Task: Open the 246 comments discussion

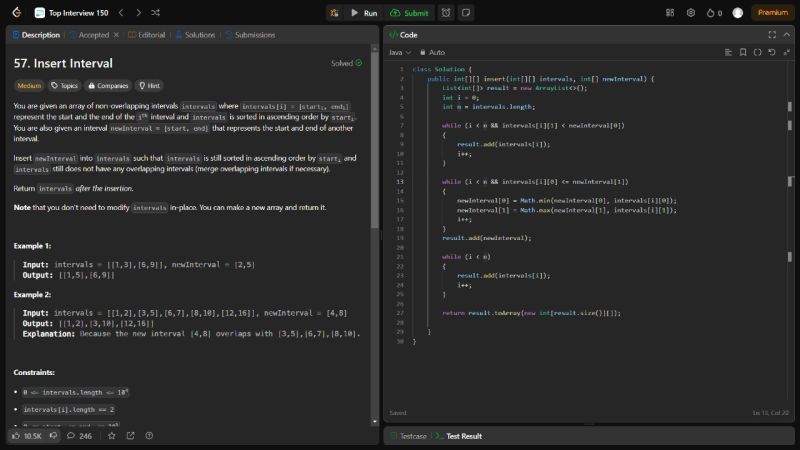Action: tap(80, 436)
